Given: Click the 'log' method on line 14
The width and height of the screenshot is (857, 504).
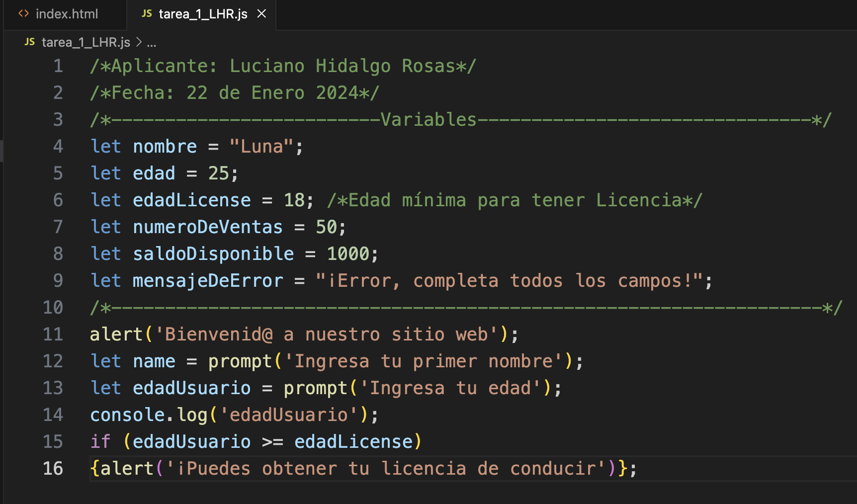Looking at the screenshot, I should pyautogui.click(x=192, y=415).
